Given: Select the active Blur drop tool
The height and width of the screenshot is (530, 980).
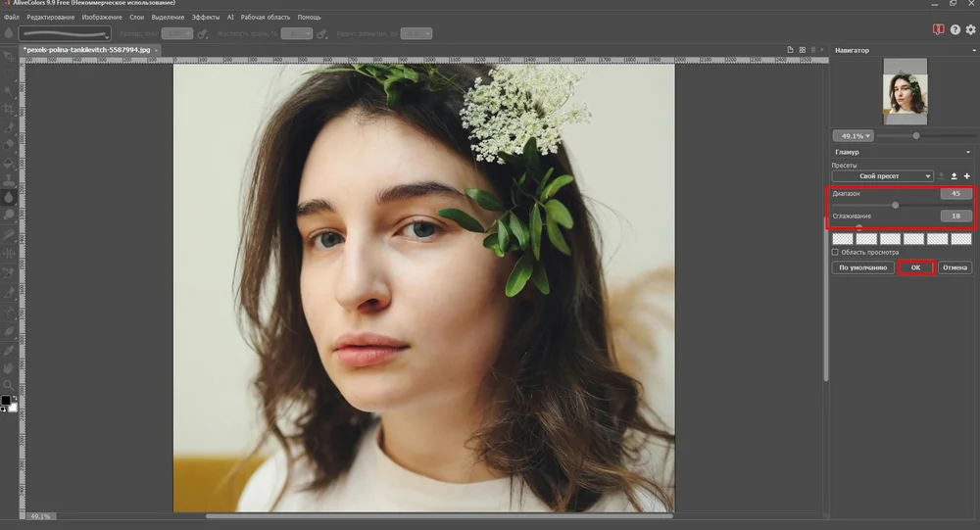Looking at the screenshot, I should click(8, 197).
